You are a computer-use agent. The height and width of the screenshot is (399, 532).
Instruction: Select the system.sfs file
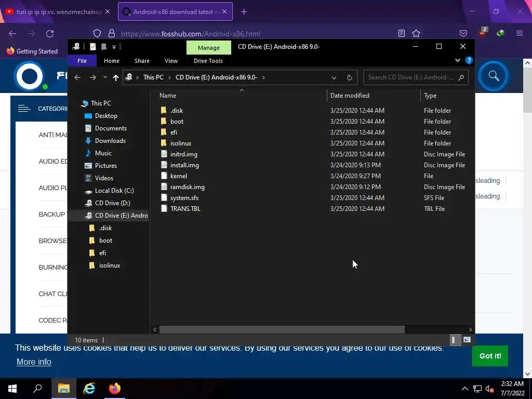(x=184, y=198)
